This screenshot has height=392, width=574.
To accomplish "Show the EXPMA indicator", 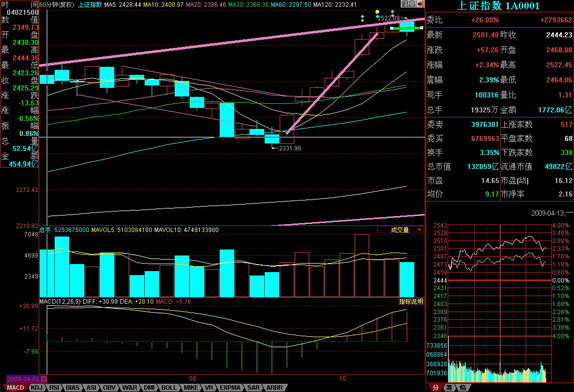I will pyautogui.click(x=230, y=388).
